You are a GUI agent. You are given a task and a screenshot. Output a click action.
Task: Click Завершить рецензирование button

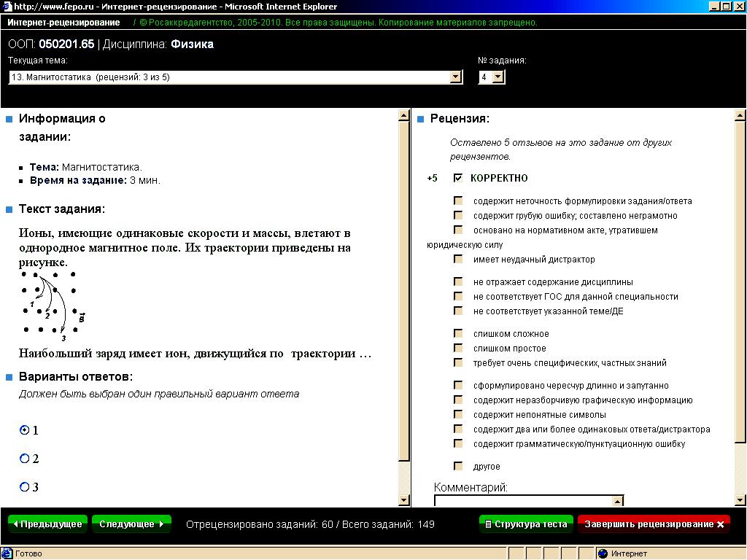[654, 524]
